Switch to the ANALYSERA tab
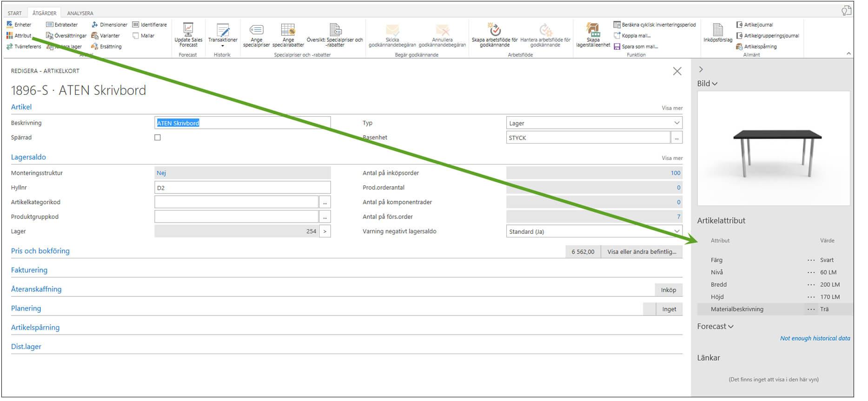Viewport: 868px width, 401px height. tap(80, 13)
